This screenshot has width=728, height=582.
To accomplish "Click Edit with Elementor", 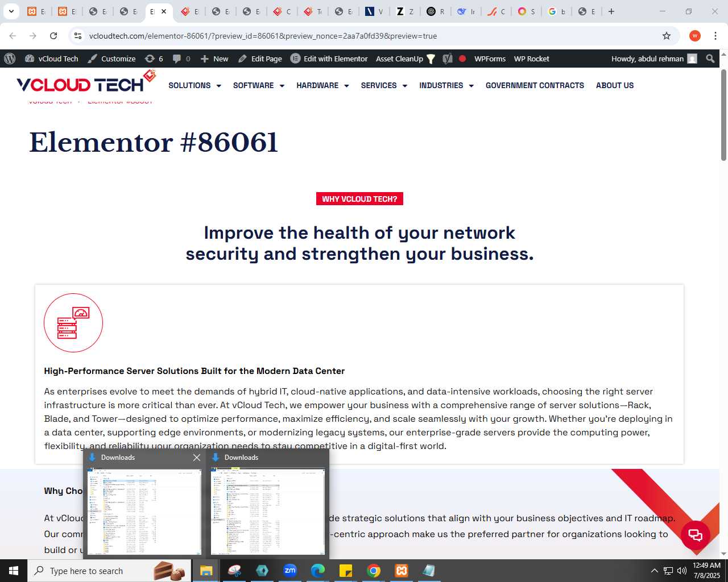I will click(x=329, y=59).
